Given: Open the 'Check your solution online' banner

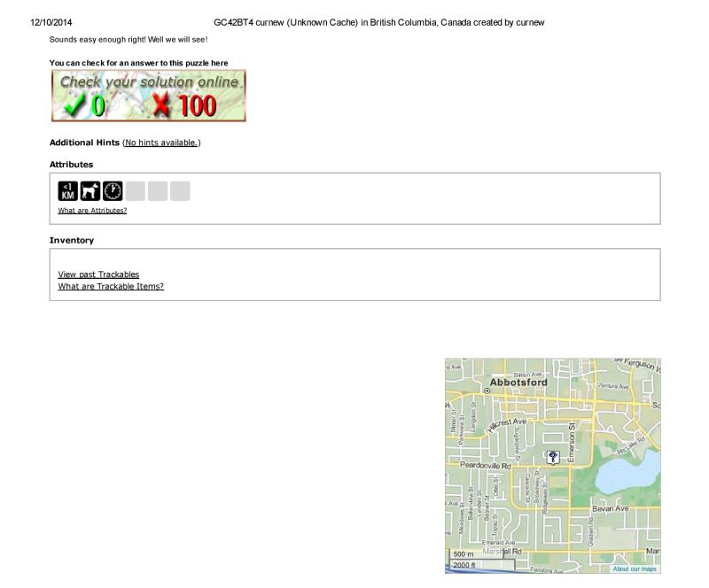Looking at the screenshot, I should tap(149, 96).
